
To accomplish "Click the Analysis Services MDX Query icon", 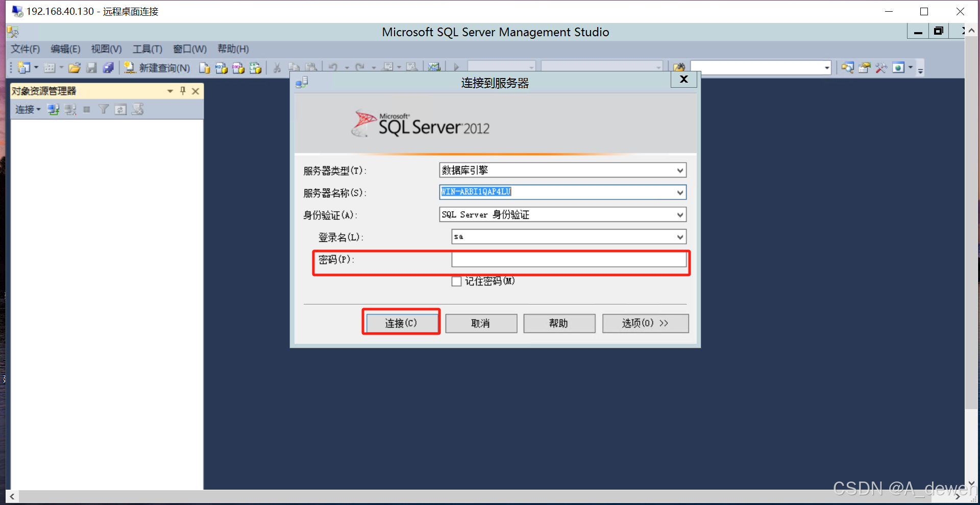I will pyautogui.click(x=222, y=67).
